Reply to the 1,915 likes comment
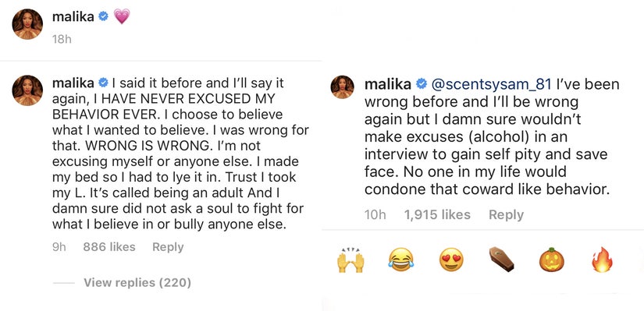This screenshot has width=644, height=311. click(506, 214)
